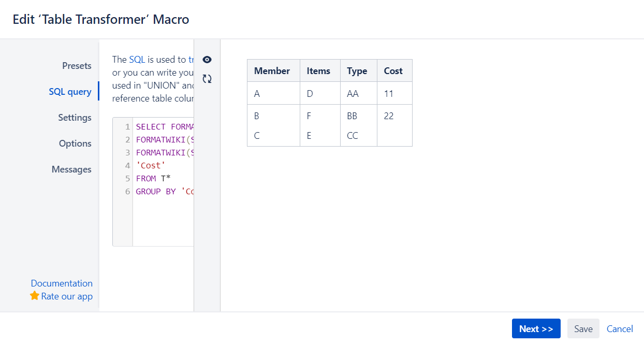The width and height of the screenshot is (644, 344).
Task: Click line number 6 in the editor gutter
Action: (127, 191)
